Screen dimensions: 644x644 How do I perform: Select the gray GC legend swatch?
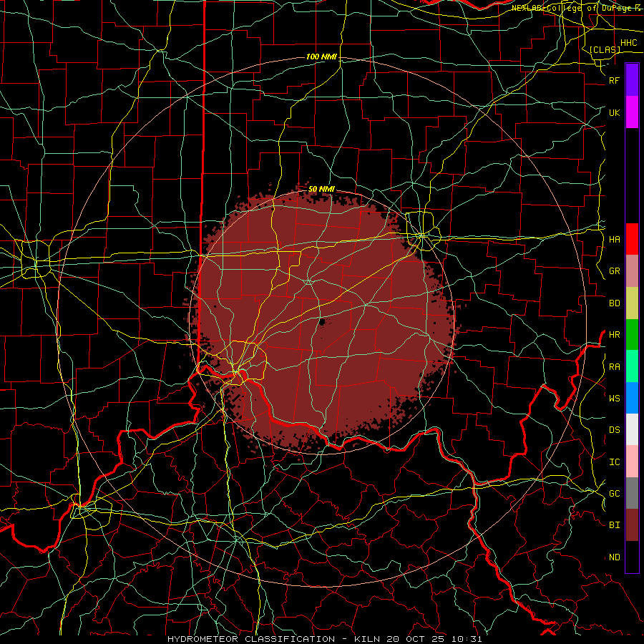tap(632, 493)
